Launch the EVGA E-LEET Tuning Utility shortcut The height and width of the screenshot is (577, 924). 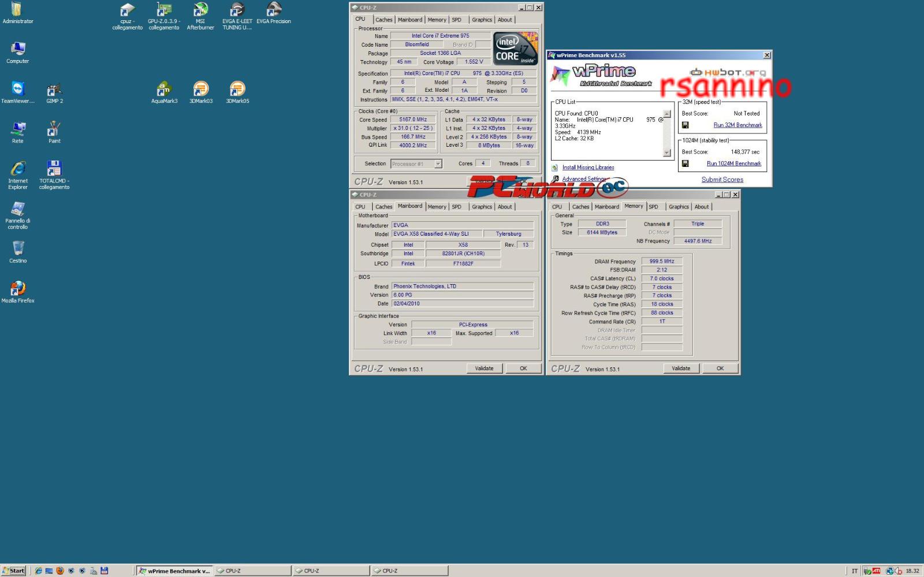[237, 16]
